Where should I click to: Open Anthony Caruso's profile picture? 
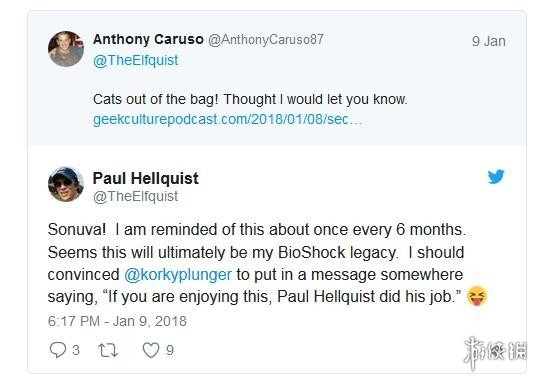(66, 49)
